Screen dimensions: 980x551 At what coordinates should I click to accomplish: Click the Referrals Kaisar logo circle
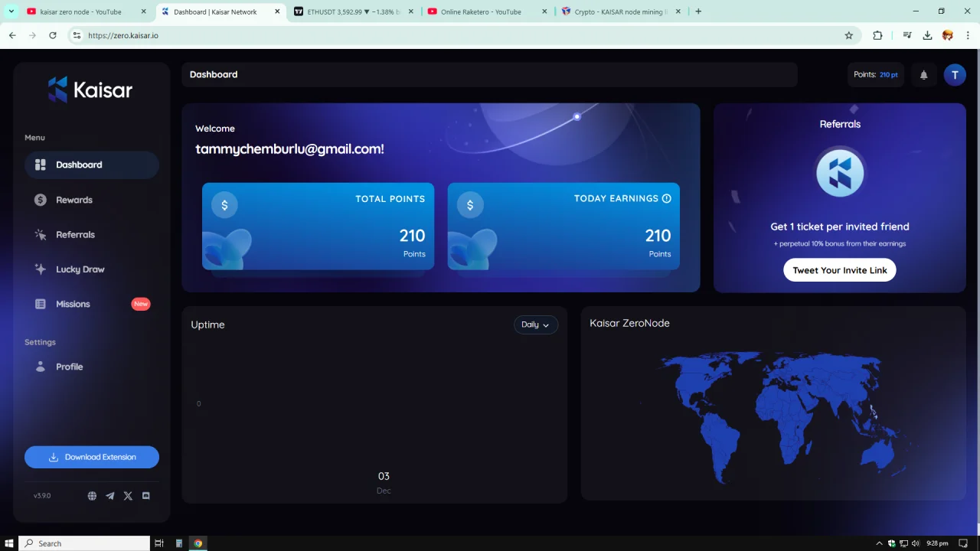pyautogui.click(x=840, y=173)
